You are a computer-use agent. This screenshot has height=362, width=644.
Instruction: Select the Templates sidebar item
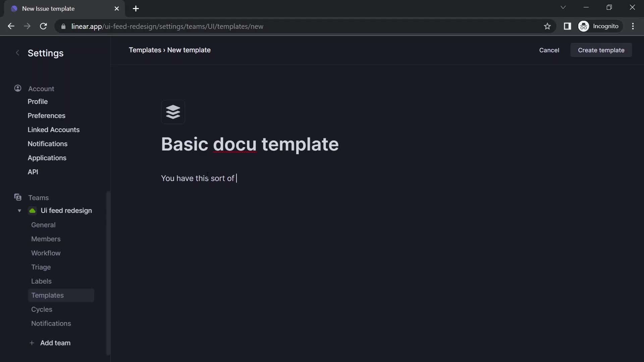tap(47, 295)
